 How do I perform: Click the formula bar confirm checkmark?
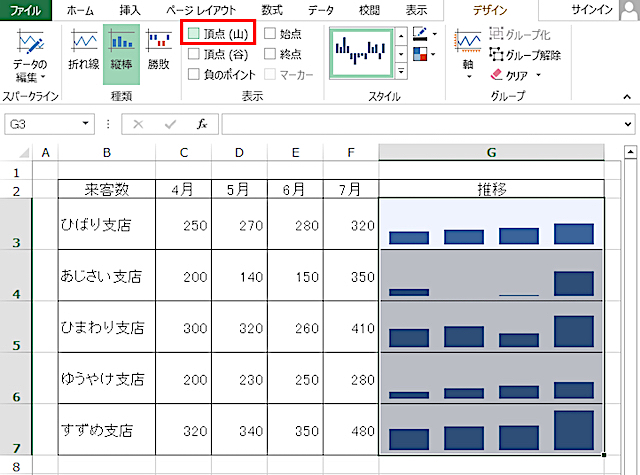tap(170, 124)
